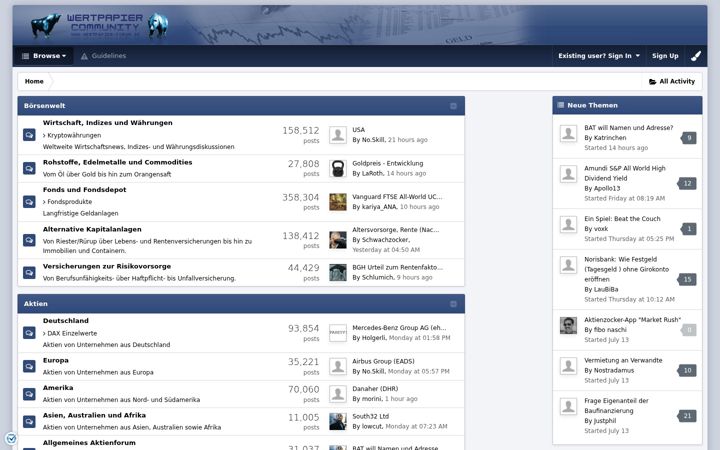This screenshot has height=450, width=720.
Task: Click the Wertpapier Community logo
Action: (100, 25)
